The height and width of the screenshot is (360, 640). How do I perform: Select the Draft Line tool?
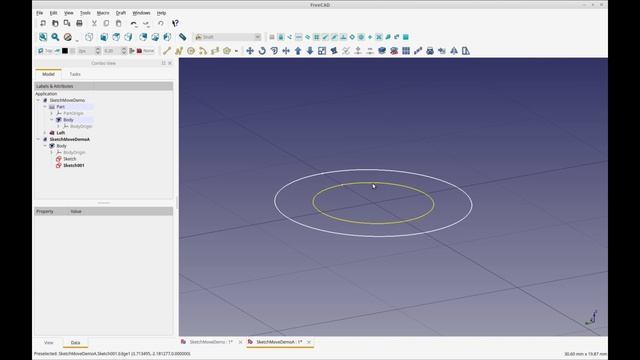tap(167, 51)
